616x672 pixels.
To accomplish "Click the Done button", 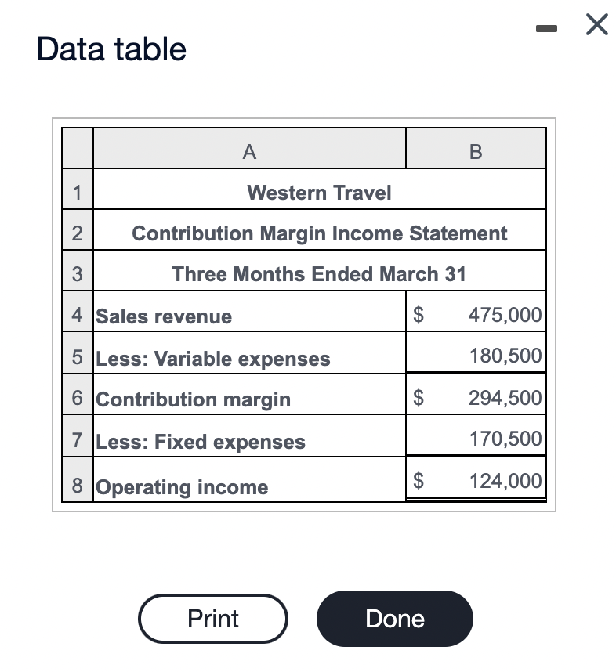I will [x=394, y=619].
